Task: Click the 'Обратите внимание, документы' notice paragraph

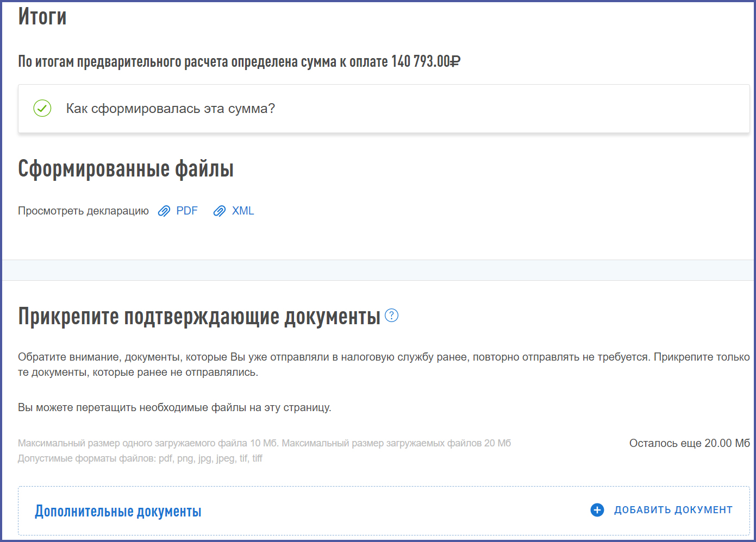Action: click(384, 364)
